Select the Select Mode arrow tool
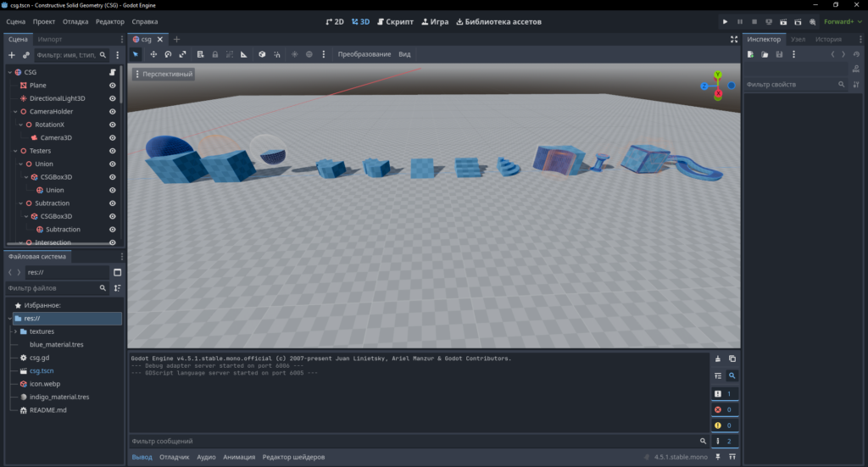 coord(136,54)
